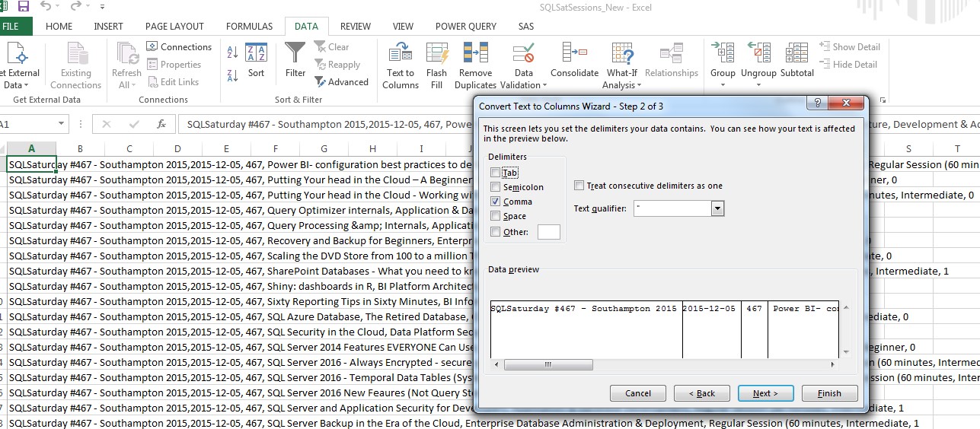The image size is (980, 429).
Task: Open the Outline group dialog launcher
Action: pyautogui.click(x=883, y=100)
